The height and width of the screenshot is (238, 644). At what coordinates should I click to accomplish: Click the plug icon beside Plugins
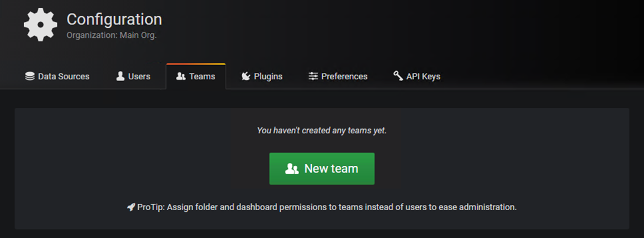pos(246,76)
